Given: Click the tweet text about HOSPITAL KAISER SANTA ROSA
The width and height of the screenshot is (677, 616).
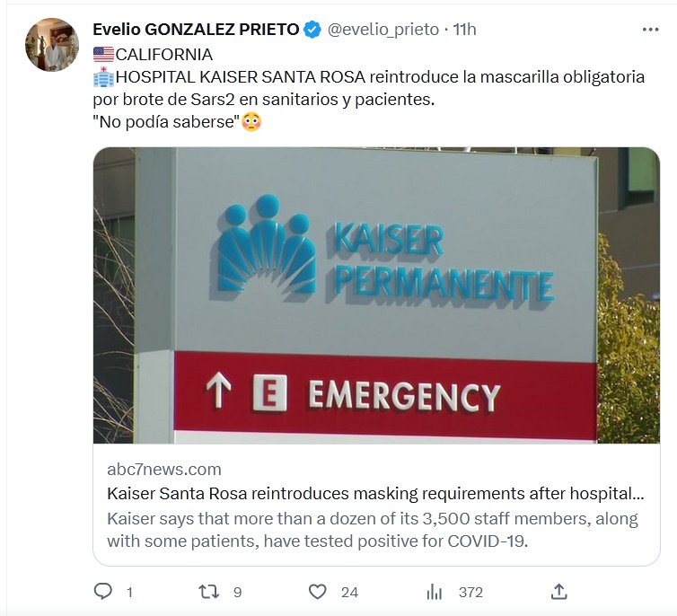Looking at the screenshot, I should coord(369,88).
